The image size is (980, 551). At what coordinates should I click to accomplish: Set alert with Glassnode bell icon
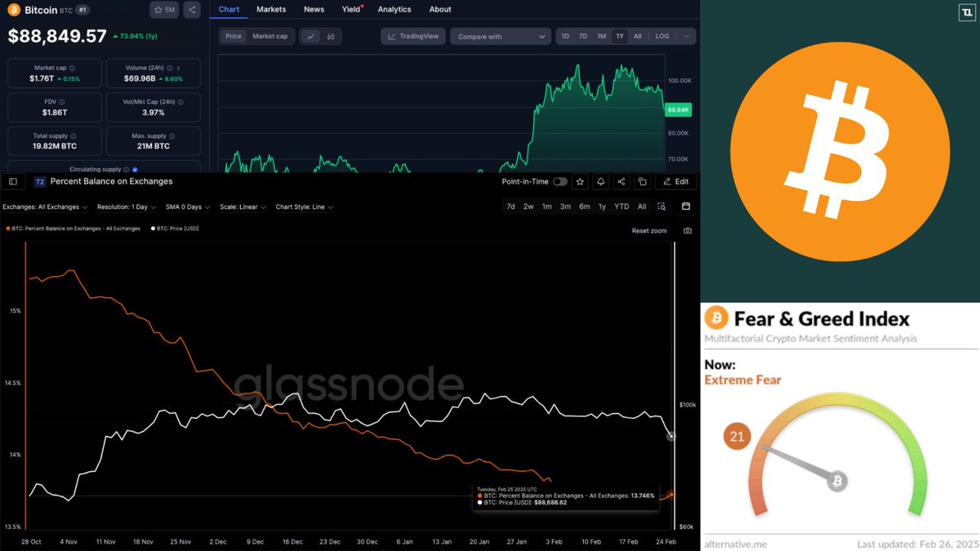(600, 181)
